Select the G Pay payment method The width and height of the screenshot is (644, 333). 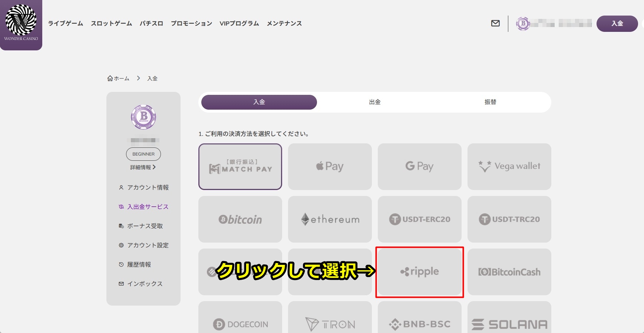420,167
